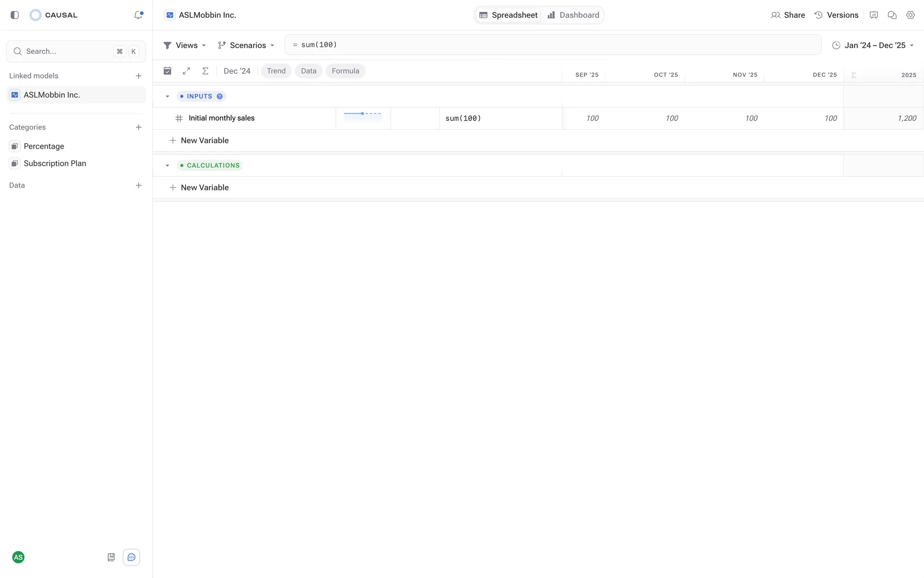Click the calendar check icon in toolbar
924x578 pixels.
167,71
